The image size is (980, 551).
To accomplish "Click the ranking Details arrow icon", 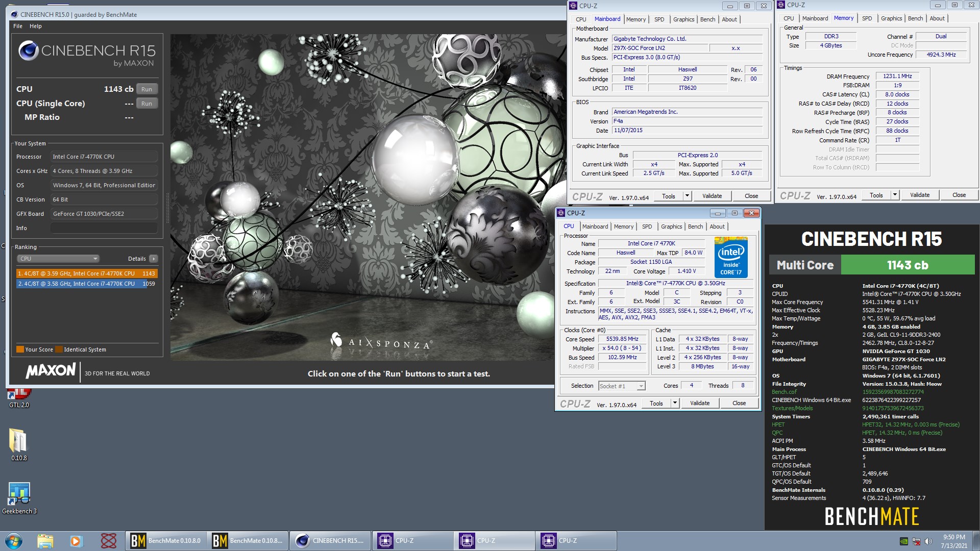I will [x=154, y=259].
